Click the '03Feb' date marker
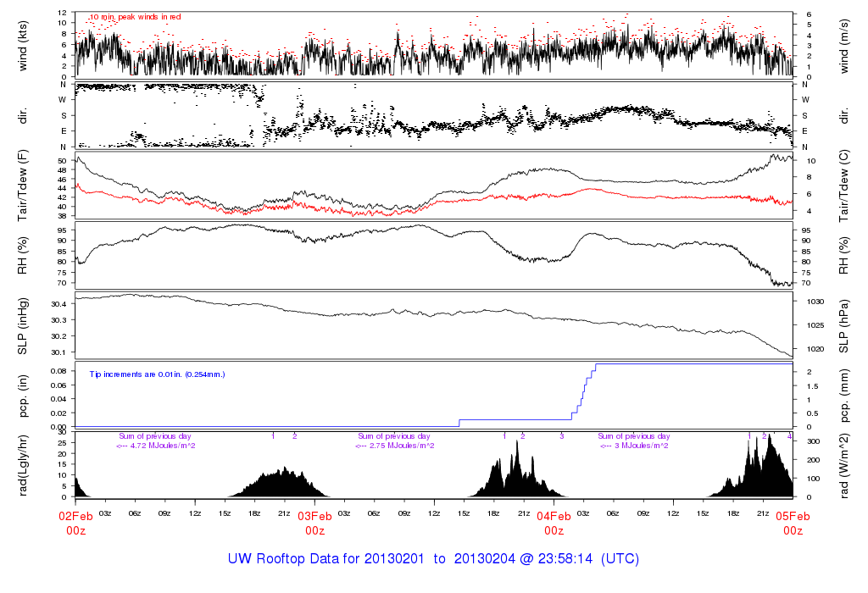This screenshot has width=868, height=593. (x=315, y=517)
